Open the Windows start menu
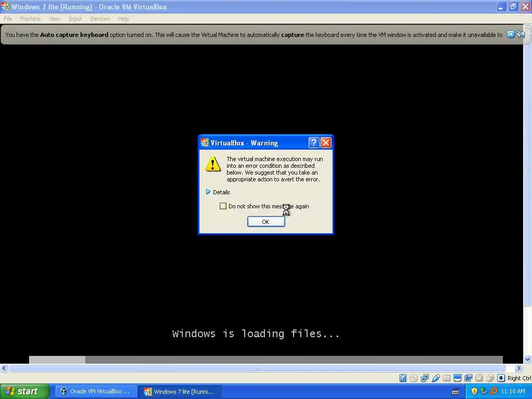Viewport: 532px width, 399px height. (24, 391)
